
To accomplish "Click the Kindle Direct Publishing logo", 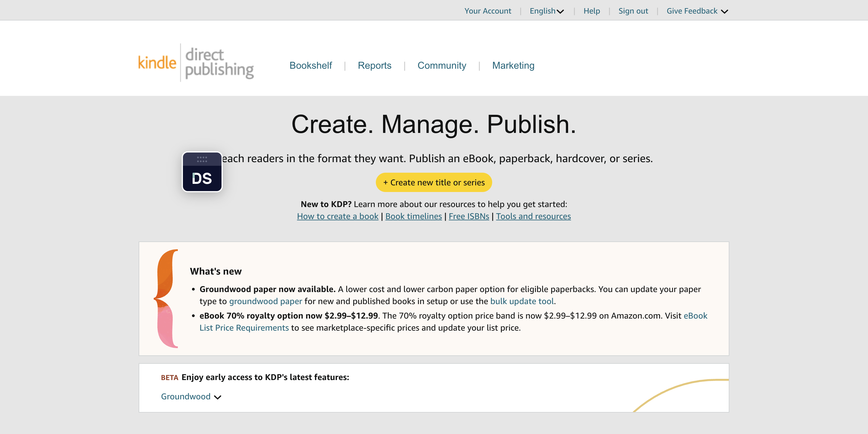I will (x=196, y=63).
